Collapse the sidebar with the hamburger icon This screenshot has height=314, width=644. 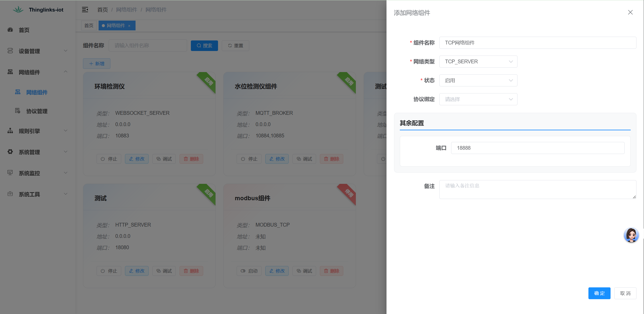85,10
